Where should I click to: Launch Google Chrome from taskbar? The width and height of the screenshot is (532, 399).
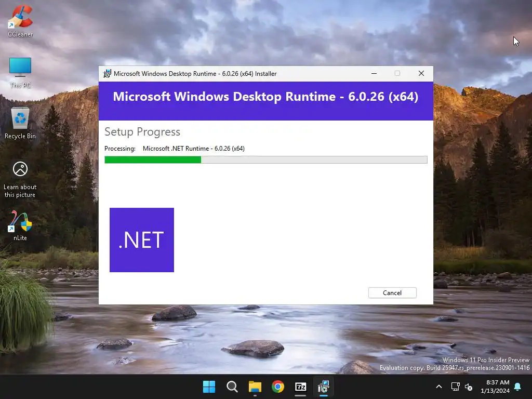(278, 387)
